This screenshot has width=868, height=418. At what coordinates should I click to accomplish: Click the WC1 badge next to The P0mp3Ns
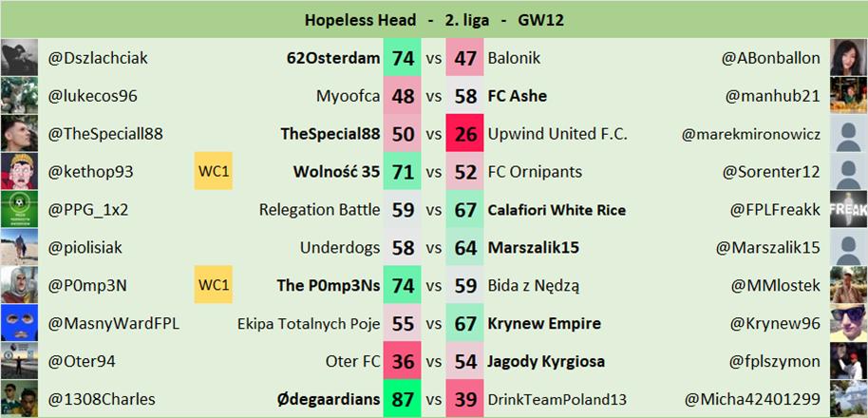[215, 285]
